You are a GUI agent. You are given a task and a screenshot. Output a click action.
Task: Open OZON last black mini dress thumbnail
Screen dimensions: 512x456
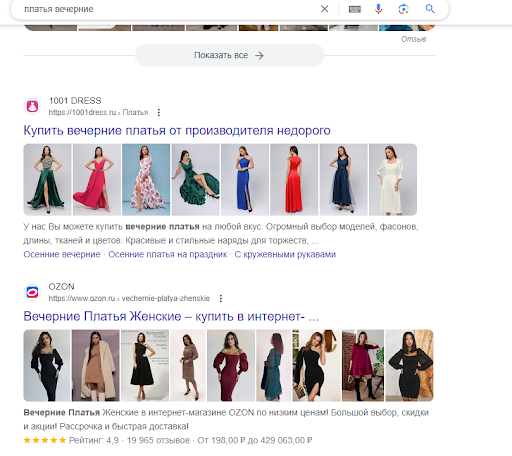coord(410,365)
